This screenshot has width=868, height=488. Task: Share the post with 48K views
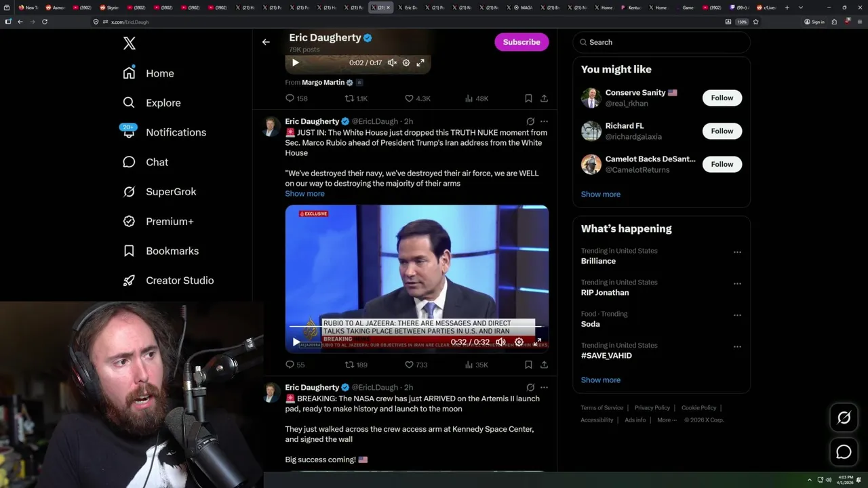pyautogui.click(x=544, y=98)
